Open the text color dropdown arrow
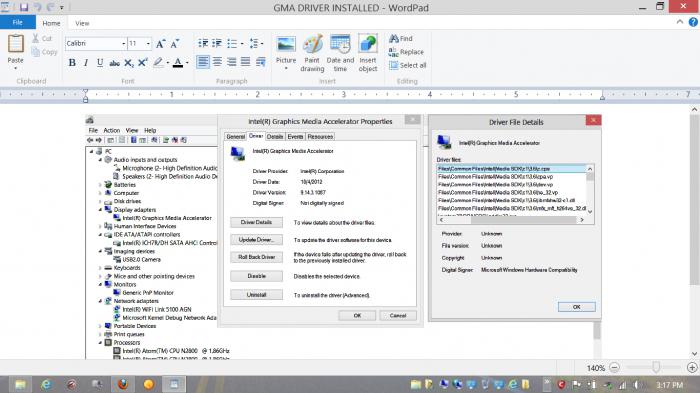Image resolution: width=700 pixels, height=393 pixels. point(187,63)
